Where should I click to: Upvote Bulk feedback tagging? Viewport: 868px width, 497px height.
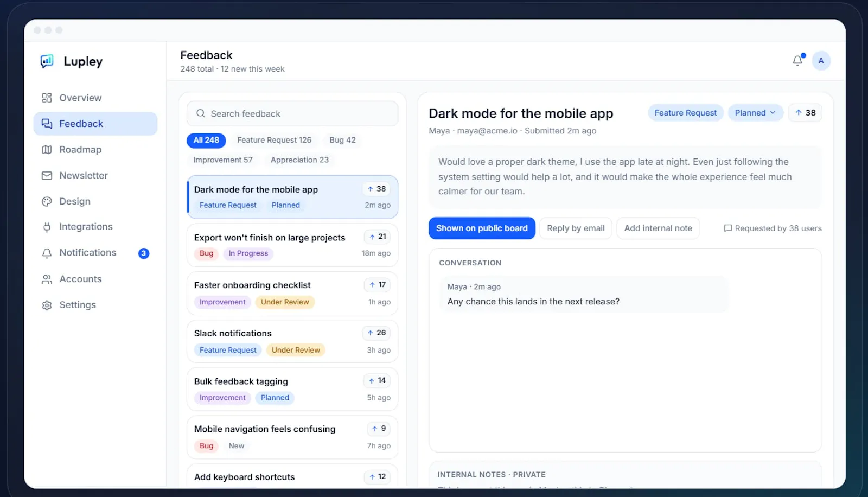coord(377,380)
